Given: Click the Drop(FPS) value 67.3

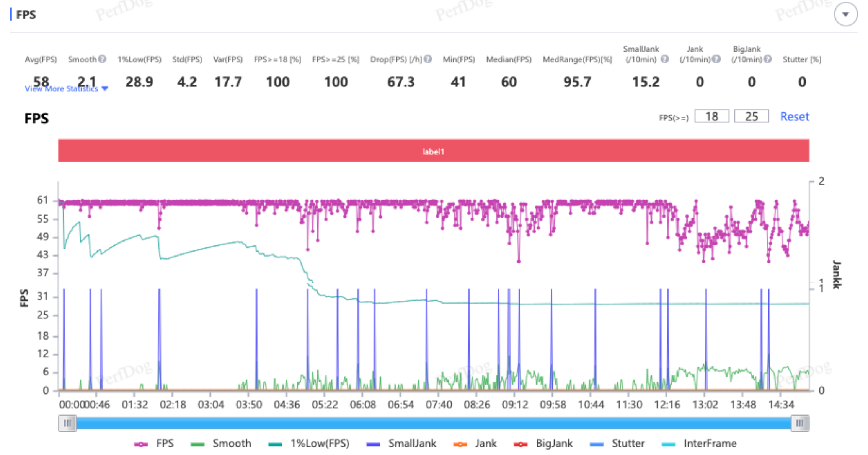Looking at the screenshot, I should coord(401,82).
